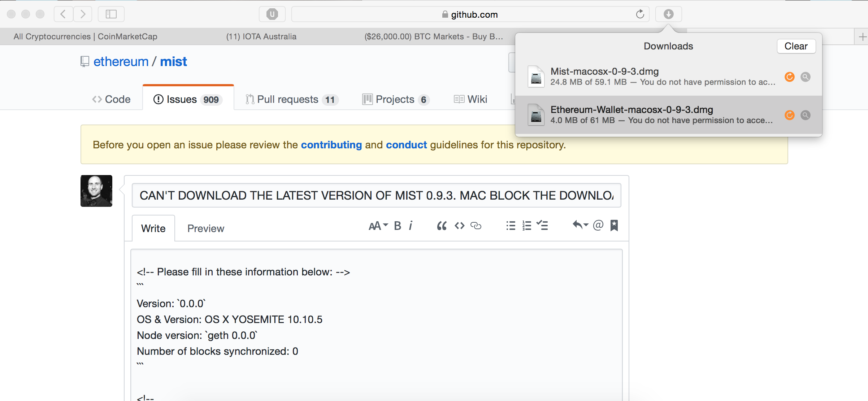Add a bulleted list
Screen dimensions: 868x401
pyautogui.click(x=511, y=226)
